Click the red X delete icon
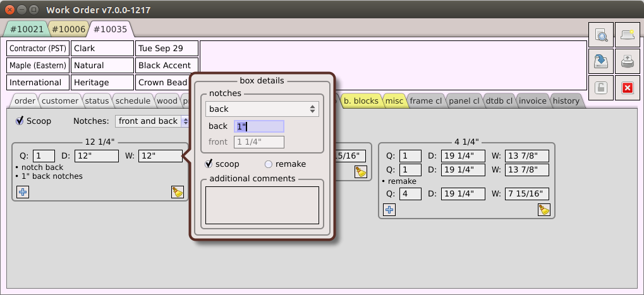 pos(627,88)
